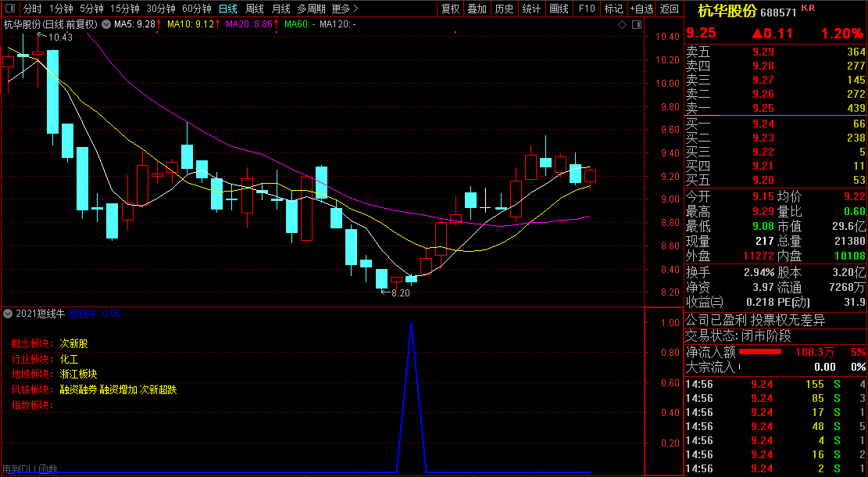This screenshot has width=868, height=477.
Task: Select the 60分钟 period tab
Action: pos(197,9)
